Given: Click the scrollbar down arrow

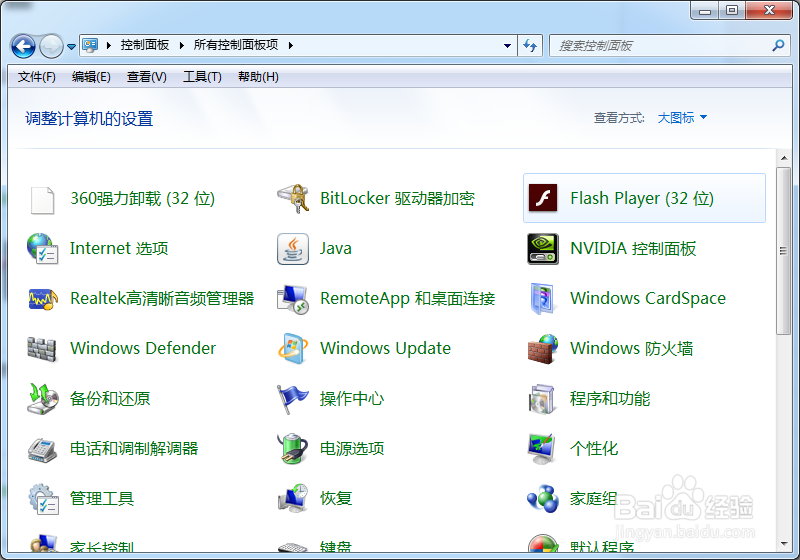Looking at the screenshot, I should tap(784, 544).
